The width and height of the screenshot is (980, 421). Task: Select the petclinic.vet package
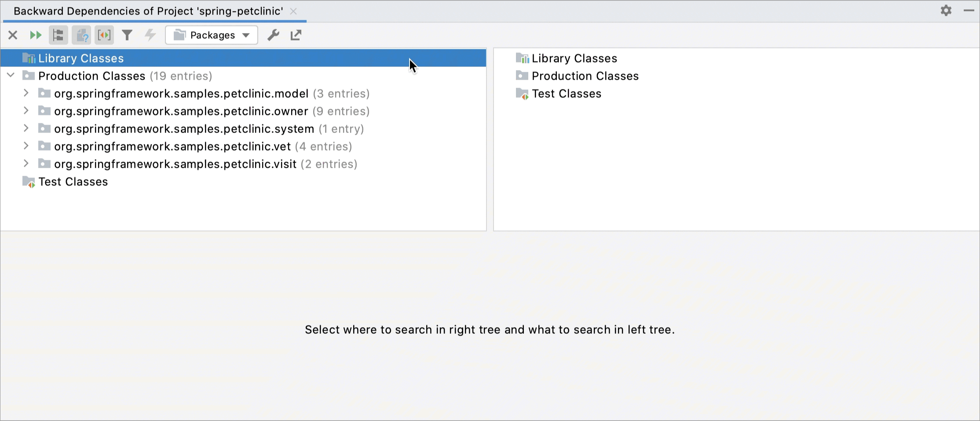click(172, 146)
